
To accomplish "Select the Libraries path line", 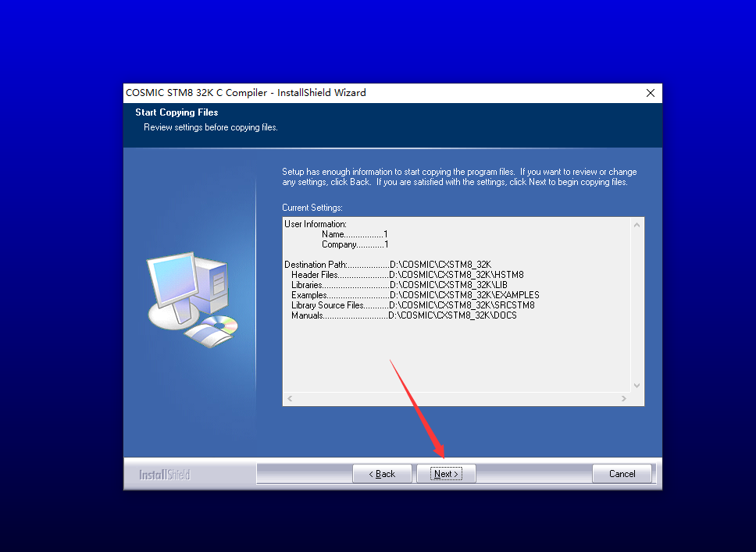I will pyautogui.click(x=399, y=284).
